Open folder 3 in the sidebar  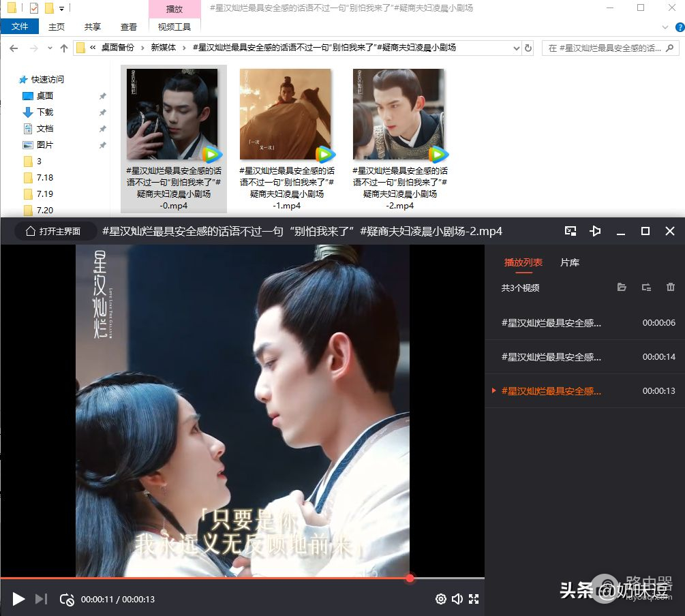pyautogui.click(x=33, y=161)
